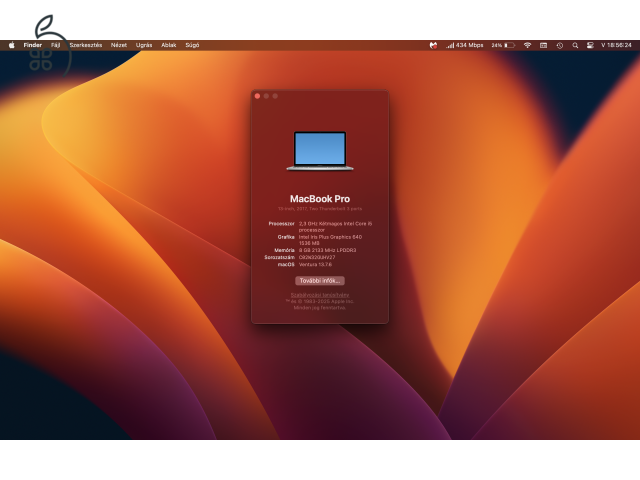Open Spotlight search magnifier
This screenshot has width=640, height=480.
click(x=575, y=45)
